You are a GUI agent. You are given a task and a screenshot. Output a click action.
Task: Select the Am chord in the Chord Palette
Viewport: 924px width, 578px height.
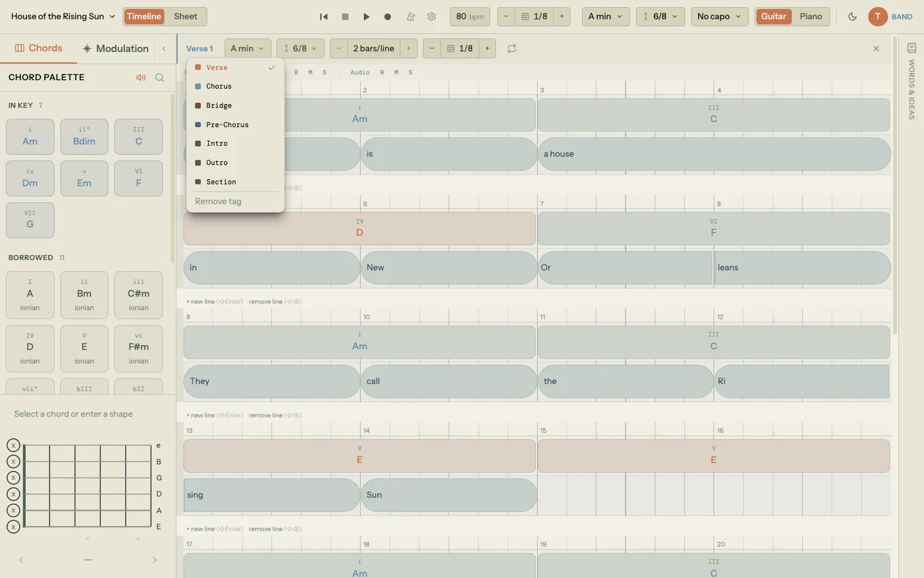(30, 137)
